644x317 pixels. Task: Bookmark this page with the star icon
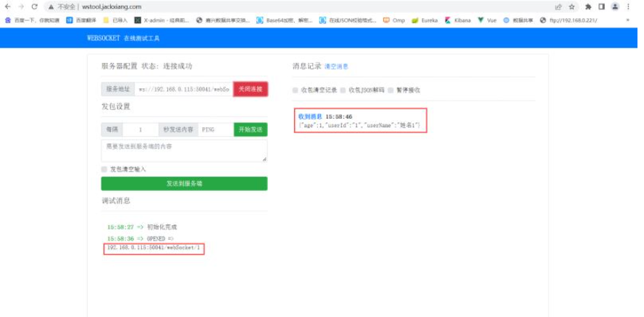click(572, 7)
